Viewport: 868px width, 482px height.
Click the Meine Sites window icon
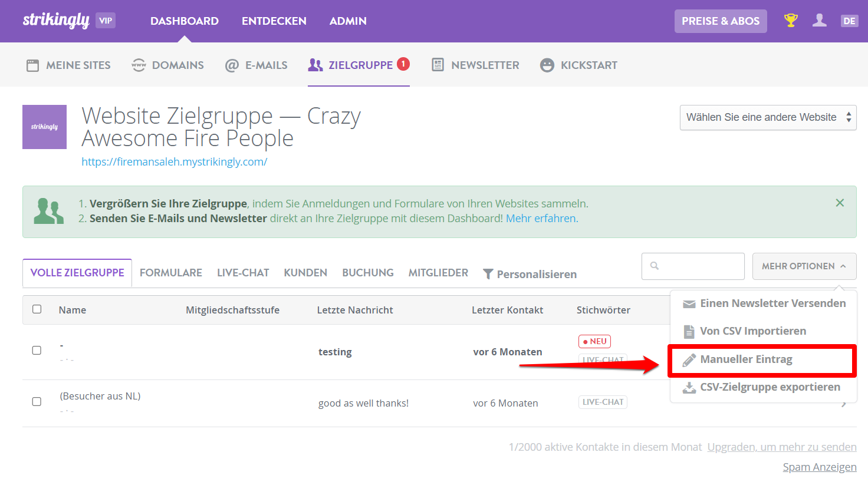coord(32,65)
